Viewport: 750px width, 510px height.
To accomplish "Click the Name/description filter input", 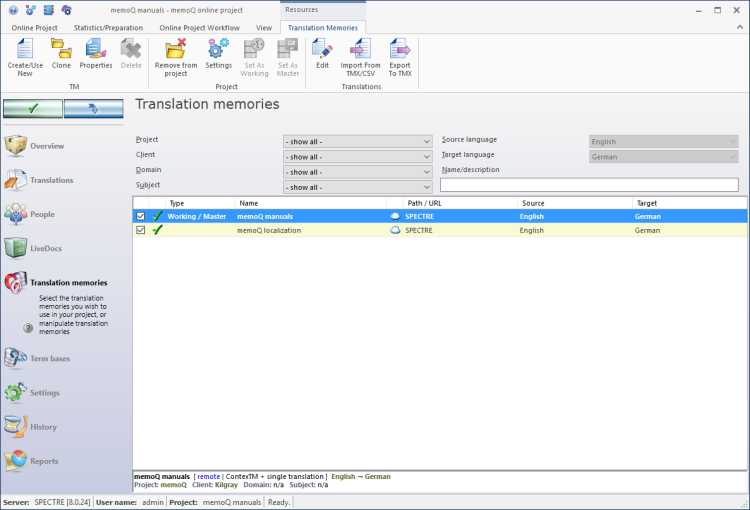I will (589, 185).
